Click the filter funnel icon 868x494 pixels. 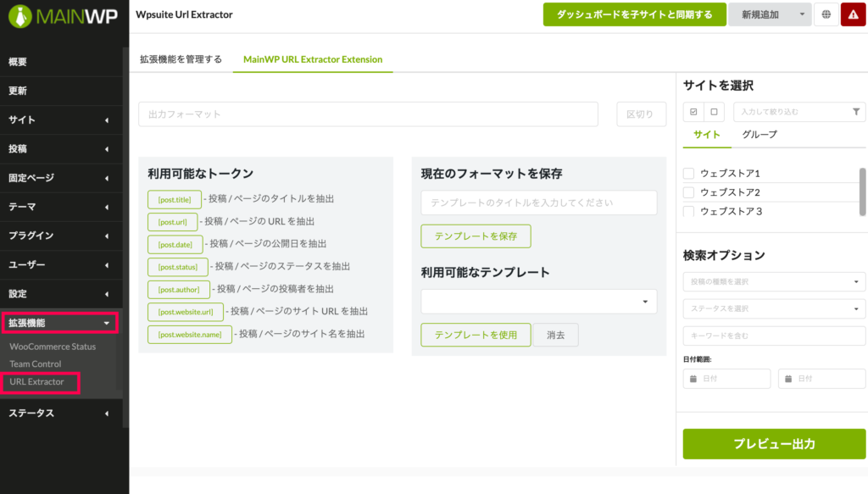coord(856,112)
